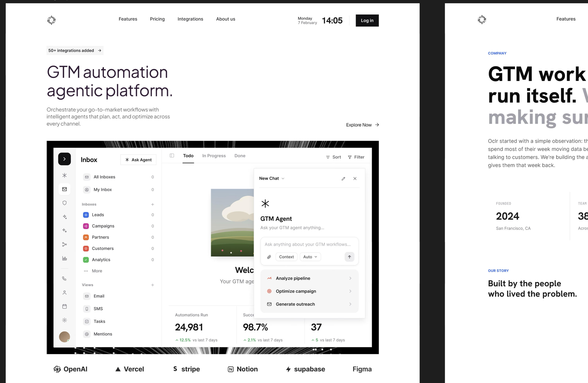Open the About us nav item
588x383 pixels.
coord(226,19)
